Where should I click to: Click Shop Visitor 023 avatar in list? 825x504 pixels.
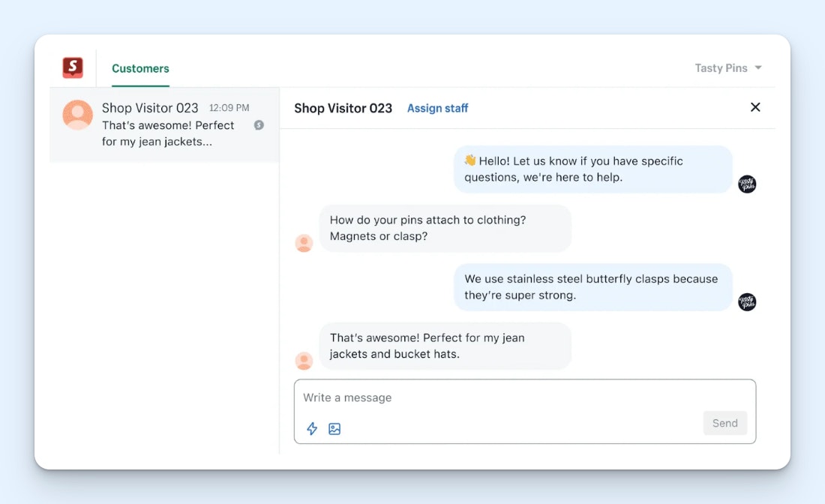click(78, 115)
